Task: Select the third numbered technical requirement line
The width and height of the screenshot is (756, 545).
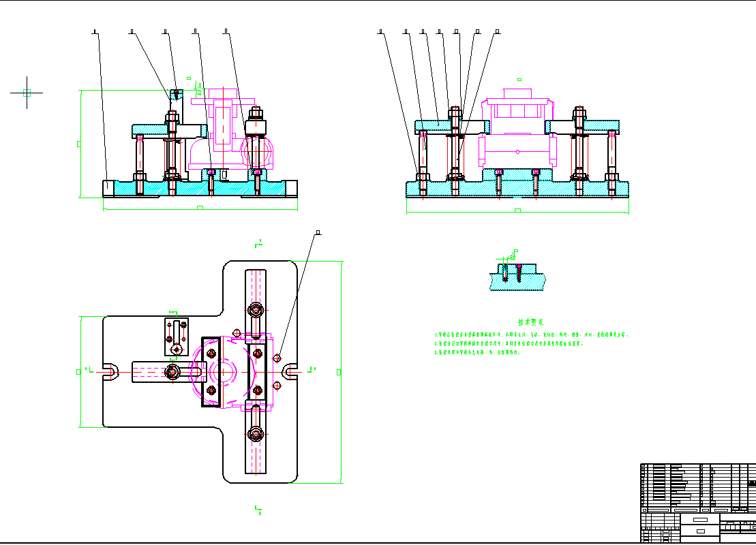Action: click(477, 352)
